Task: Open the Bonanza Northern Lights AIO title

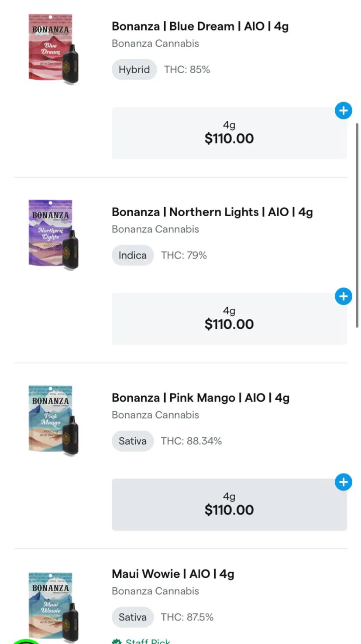Action: 212,212
